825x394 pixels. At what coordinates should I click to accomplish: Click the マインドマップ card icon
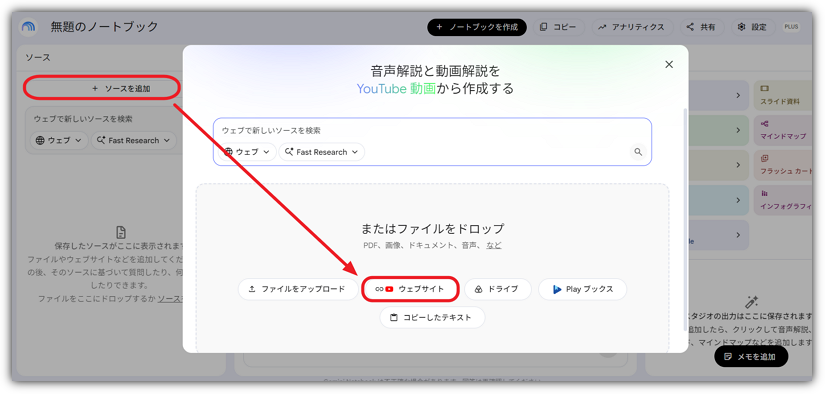point(764,124)
